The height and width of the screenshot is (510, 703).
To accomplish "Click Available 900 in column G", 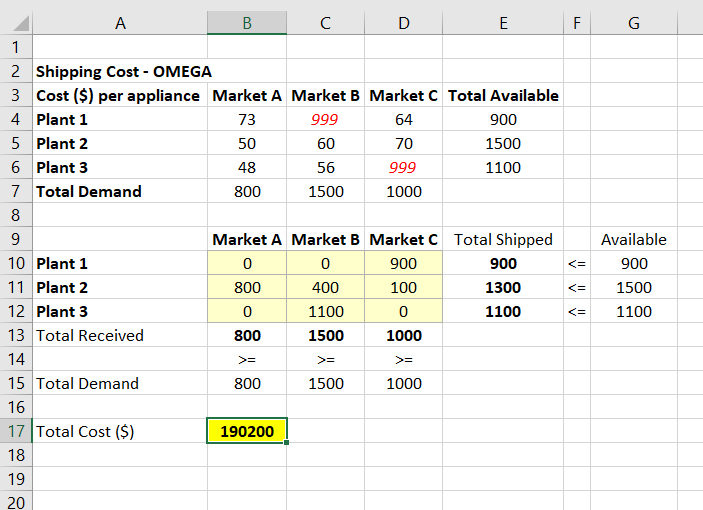I will coord(634,263).
